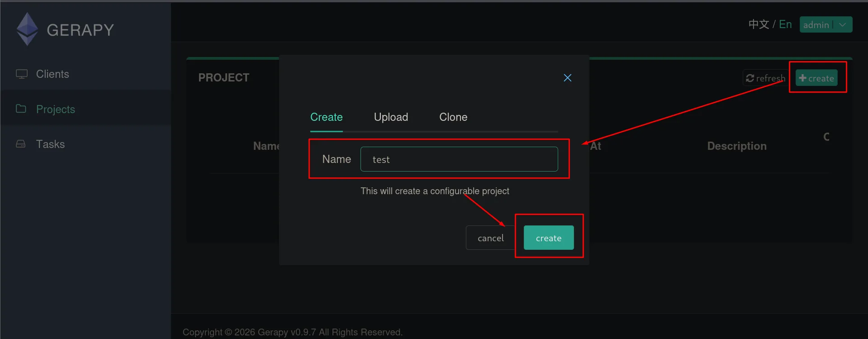Click the cancel button in dialog

(x=490, y=238)
